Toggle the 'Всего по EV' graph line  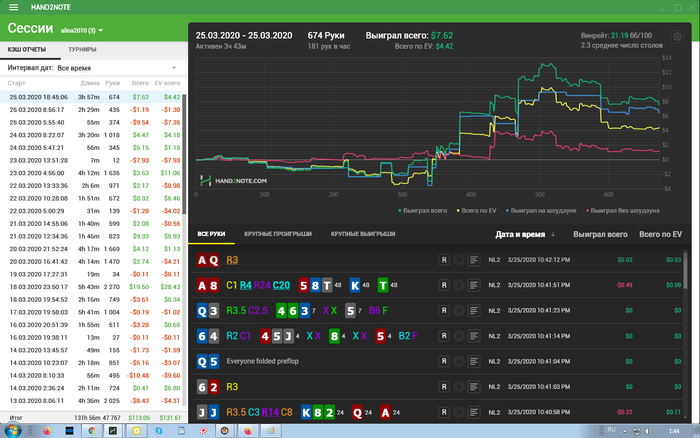coord(476,210)
